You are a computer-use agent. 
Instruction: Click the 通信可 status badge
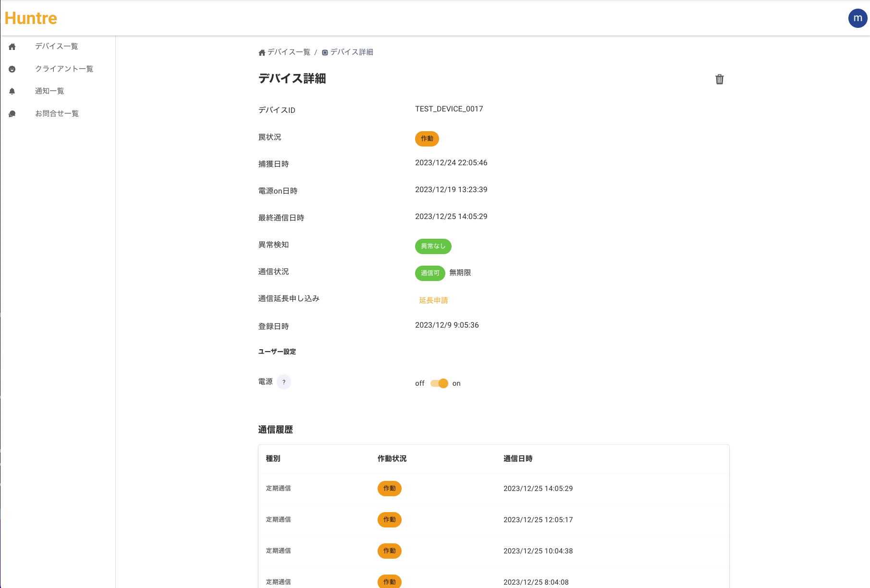pyautogui.click(x=430, y=273)
